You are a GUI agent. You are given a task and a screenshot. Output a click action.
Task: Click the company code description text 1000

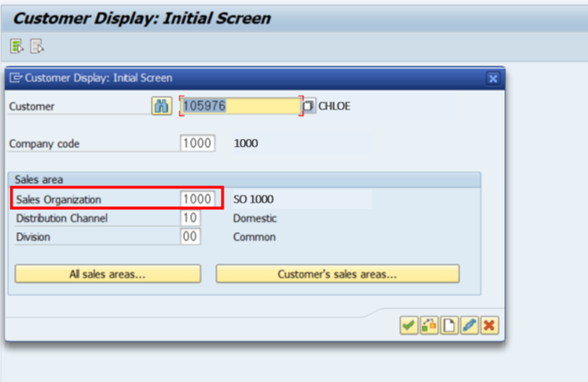(x=246, y=143)
